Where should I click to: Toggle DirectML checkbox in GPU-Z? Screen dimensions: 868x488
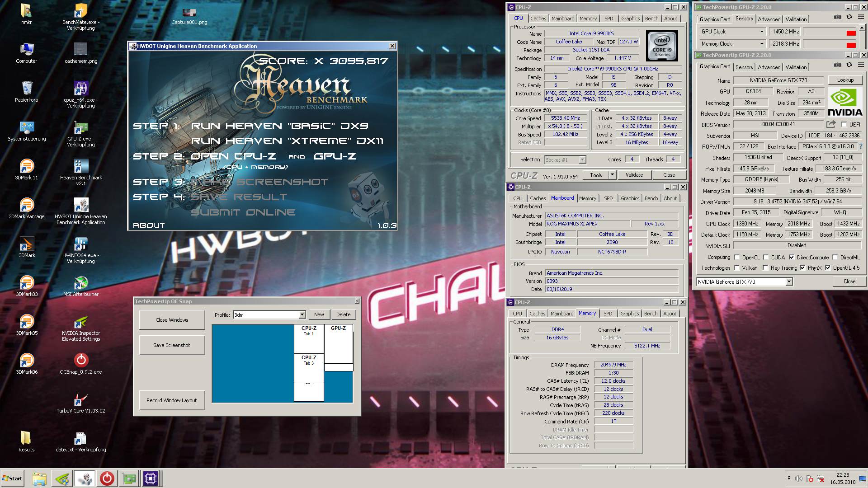point(835,257)
